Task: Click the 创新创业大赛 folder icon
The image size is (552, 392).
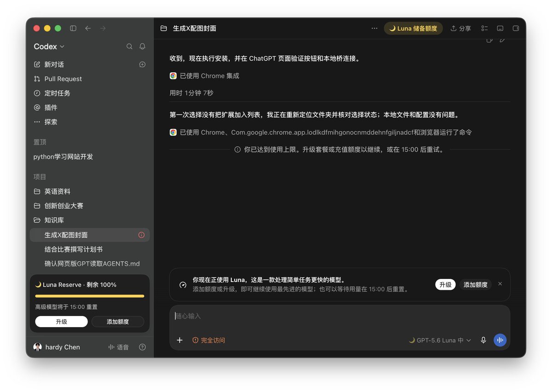Action: [x=37, y=206]
